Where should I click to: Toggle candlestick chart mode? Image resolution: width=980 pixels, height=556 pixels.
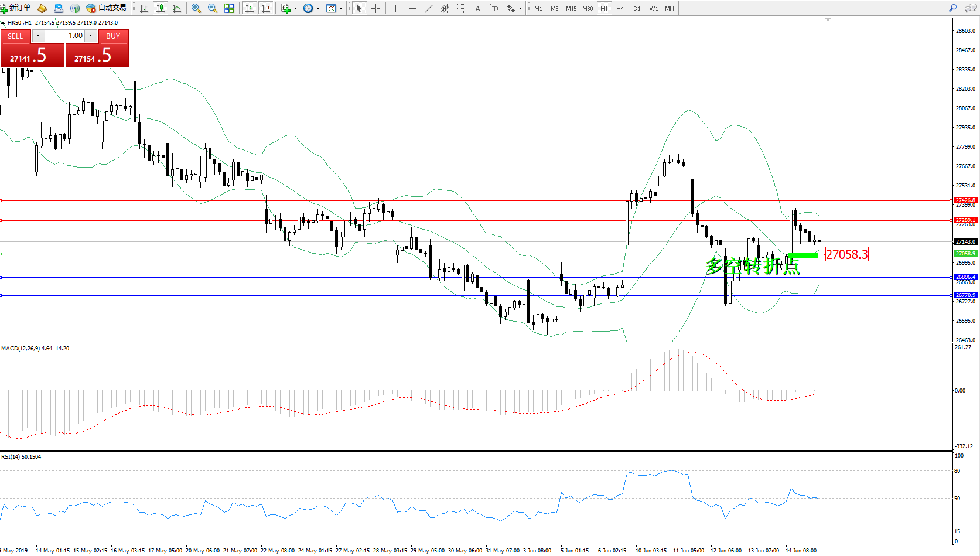(x=161, y=8)
